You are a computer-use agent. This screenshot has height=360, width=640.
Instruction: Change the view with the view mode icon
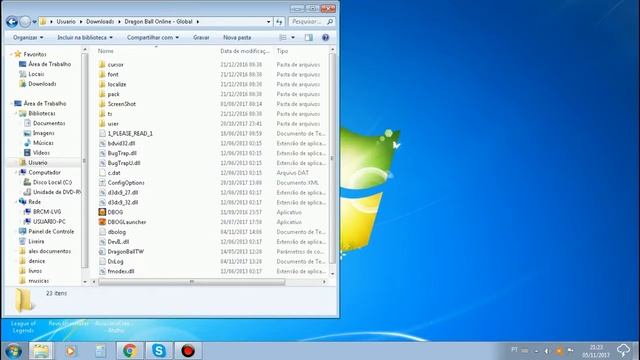click(x=283, y=38)
